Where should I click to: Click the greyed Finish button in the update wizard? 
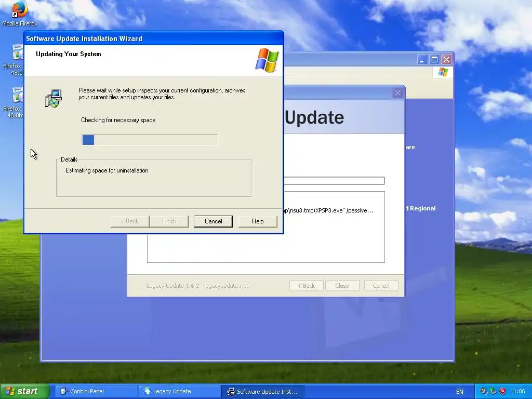click(x=169, y=221)
